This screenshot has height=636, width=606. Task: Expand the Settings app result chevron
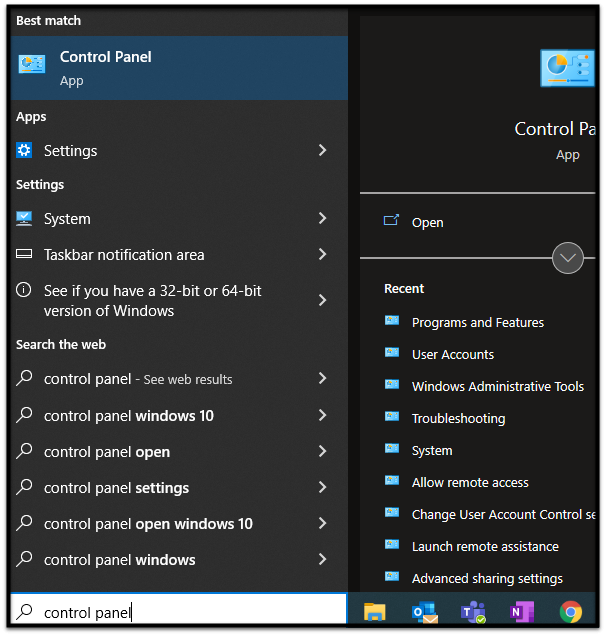322,150
